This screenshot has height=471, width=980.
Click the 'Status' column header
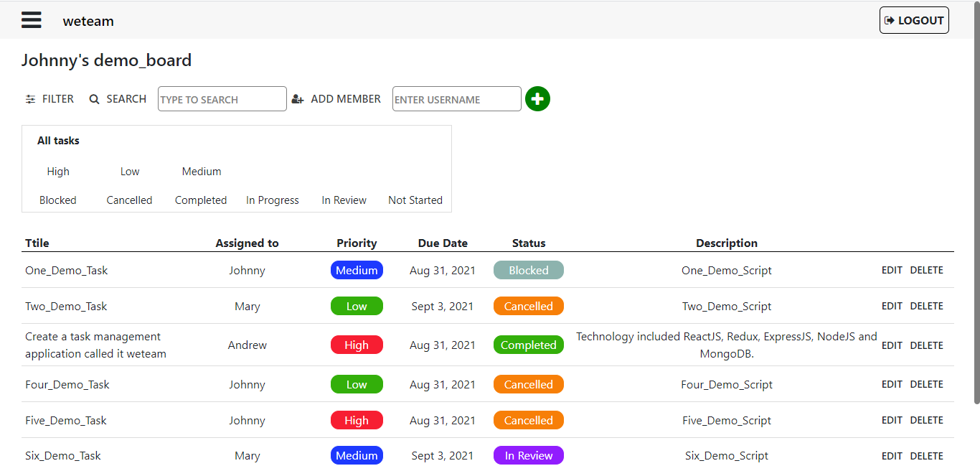529,243
